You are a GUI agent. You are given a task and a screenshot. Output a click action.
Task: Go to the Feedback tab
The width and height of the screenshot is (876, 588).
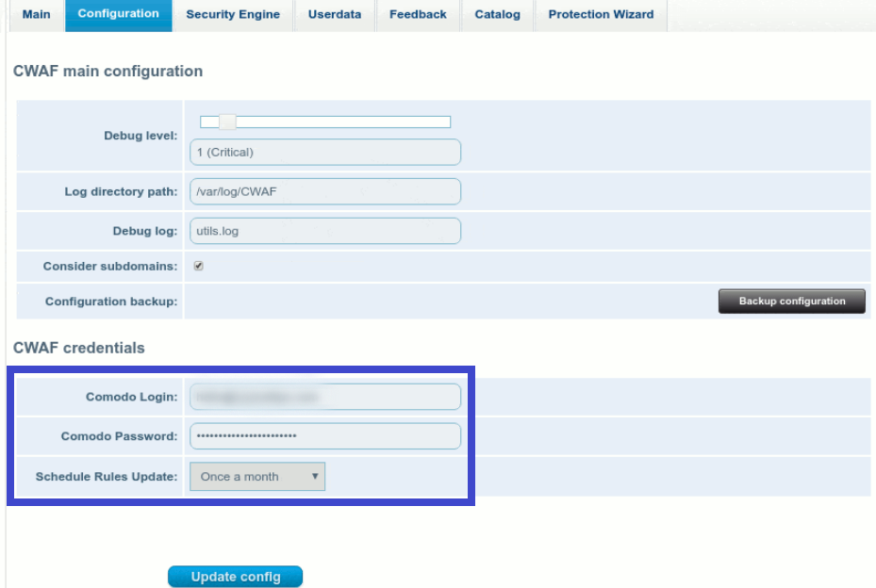pos(418,15)
